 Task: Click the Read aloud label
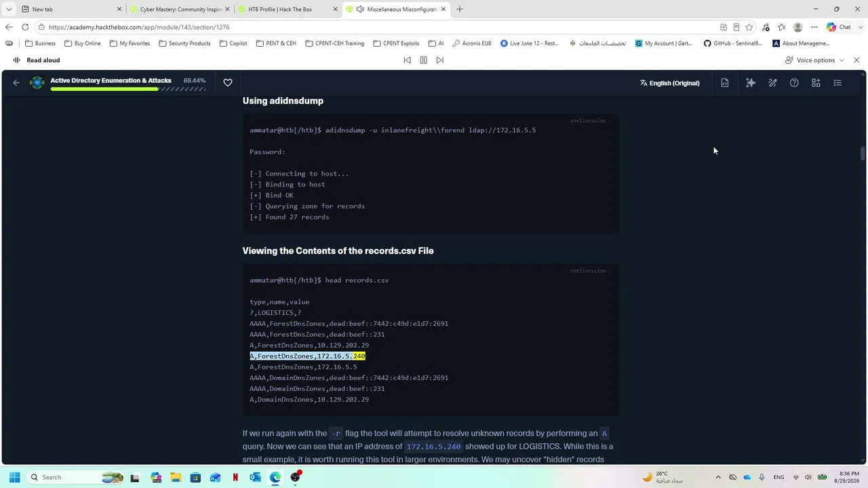[43, 60]
